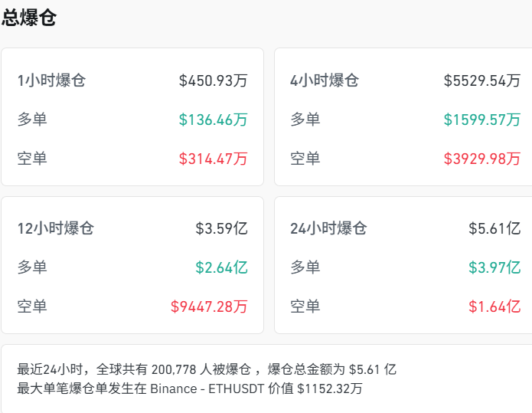The width and height of the screenshot is (532, 413).
Task: Click the 4-hour total $5529.54万
Action: click(x=481, y=80)
